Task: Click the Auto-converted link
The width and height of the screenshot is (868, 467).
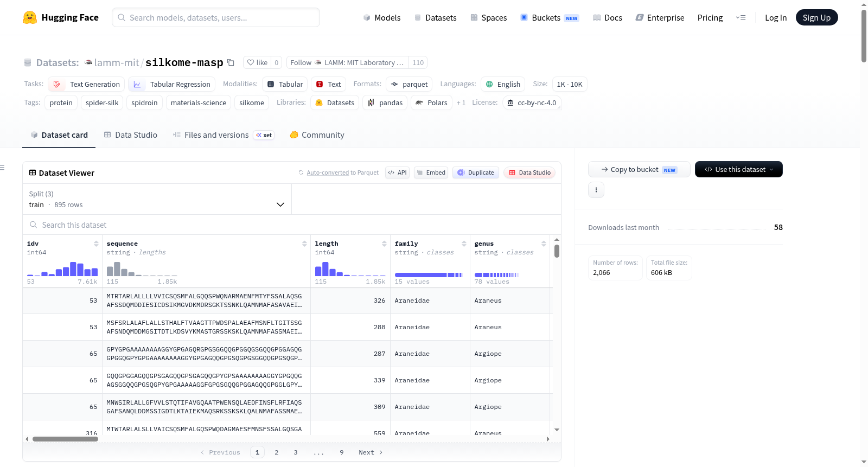Action: tap(328, 172)
